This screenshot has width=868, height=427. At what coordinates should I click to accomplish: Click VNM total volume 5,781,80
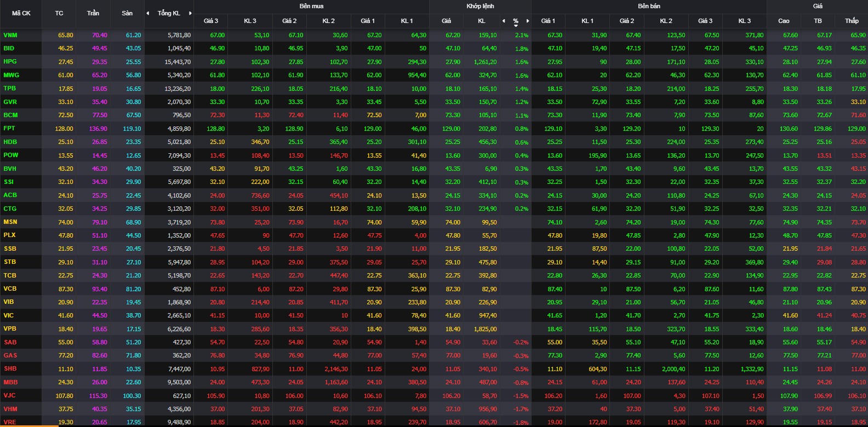179,35
